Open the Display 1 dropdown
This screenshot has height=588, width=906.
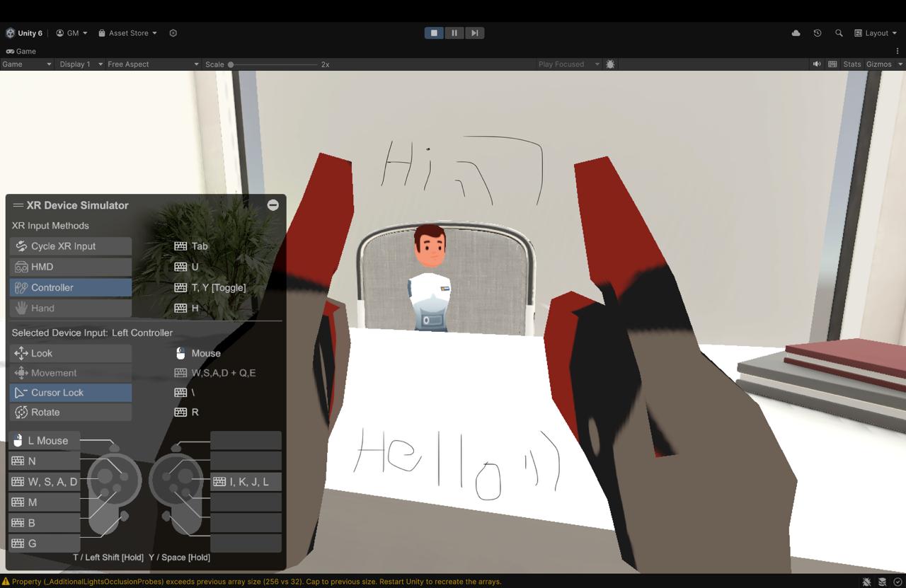click(x=80, y=64)
